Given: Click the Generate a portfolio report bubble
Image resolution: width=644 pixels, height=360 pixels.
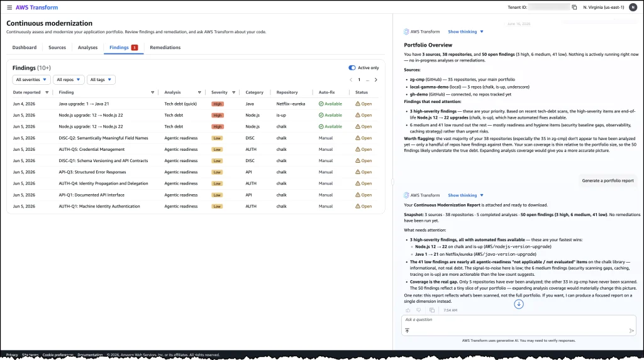Looking at the screenshot, I should (608, 180).
